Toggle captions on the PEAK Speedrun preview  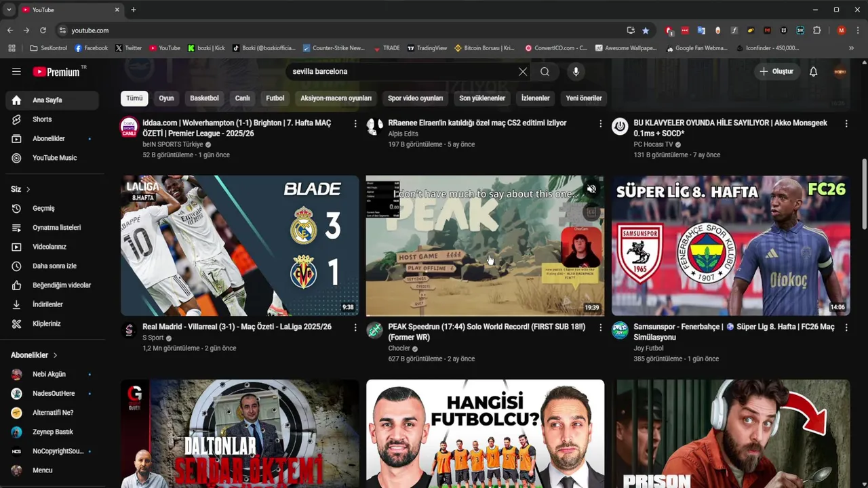coord(591,212)
